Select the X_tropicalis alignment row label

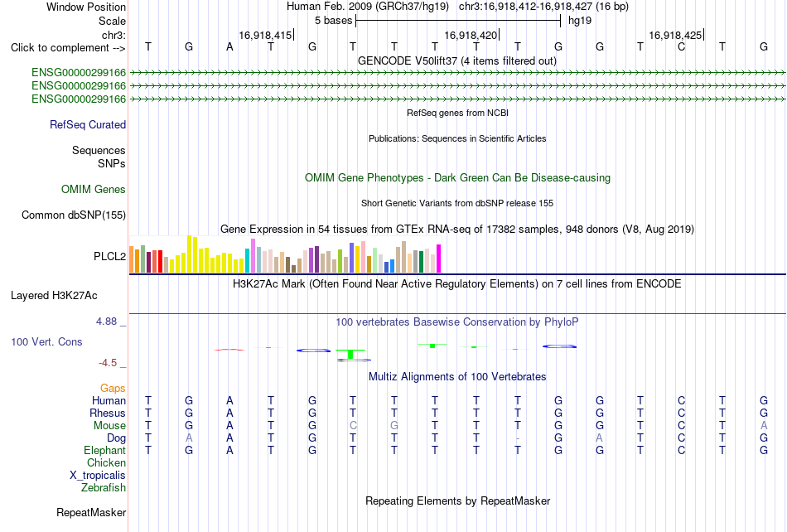click(98, 476)
